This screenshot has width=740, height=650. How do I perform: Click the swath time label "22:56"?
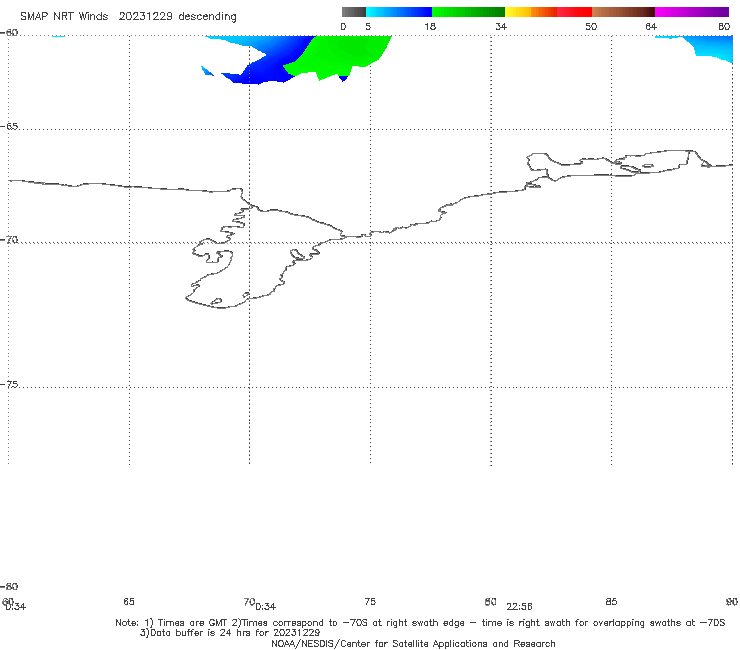point(520,607)
